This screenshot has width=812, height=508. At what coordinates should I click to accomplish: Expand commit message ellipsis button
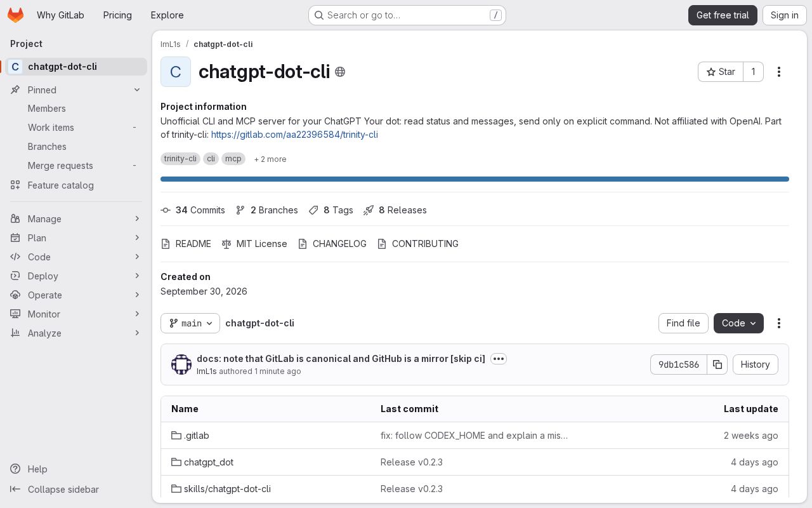499,359
